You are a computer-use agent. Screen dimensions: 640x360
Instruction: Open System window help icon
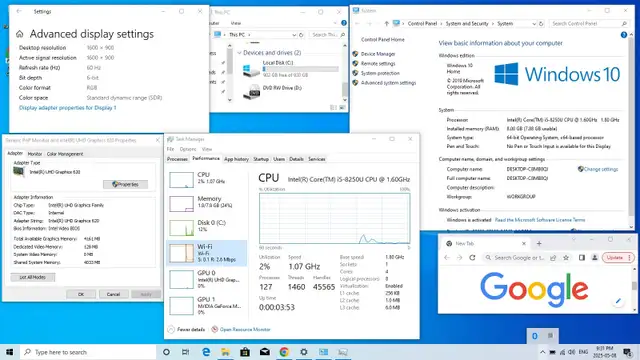[624, 35]
